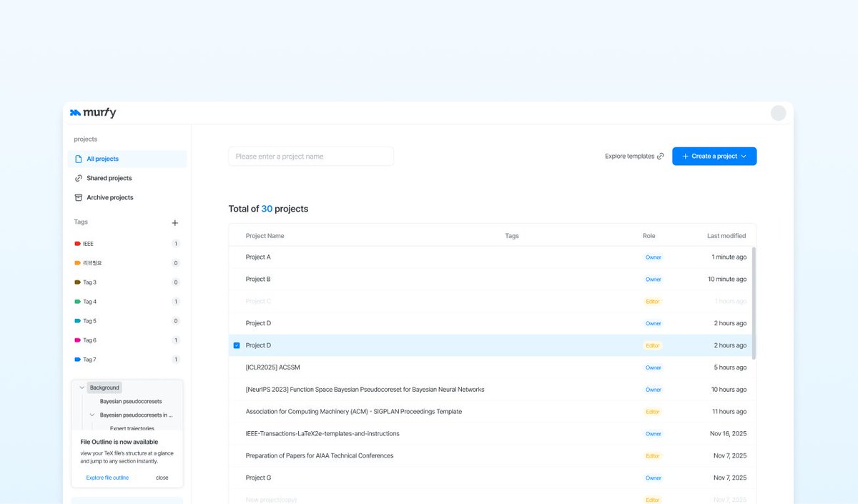Select All projects in sidebar

click(x=127, y=159)
